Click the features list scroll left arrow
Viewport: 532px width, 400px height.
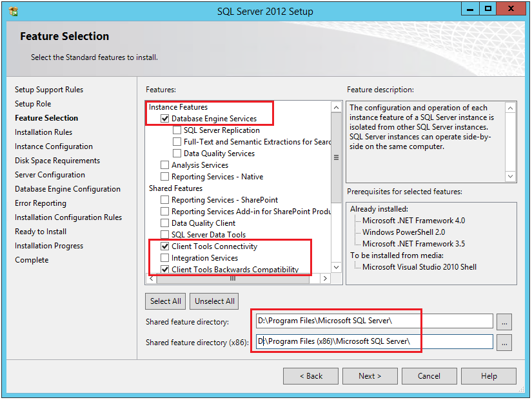152,279
